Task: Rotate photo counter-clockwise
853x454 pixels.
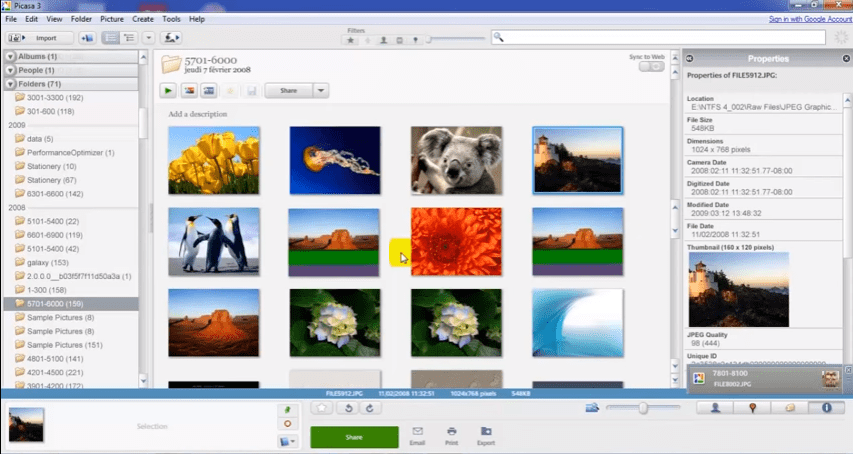Action: tap(349, 408)
